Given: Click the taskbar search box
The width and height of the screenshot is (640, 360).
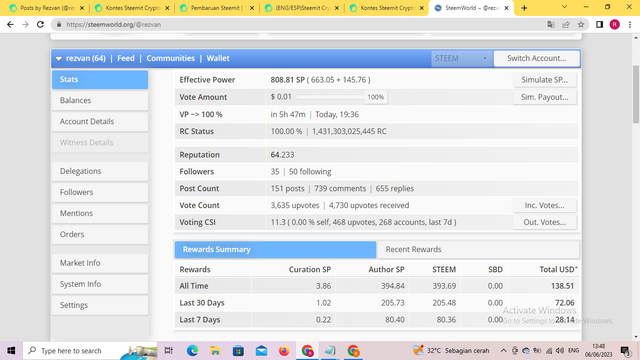Looking at the screenshot, I should point(90,351).
